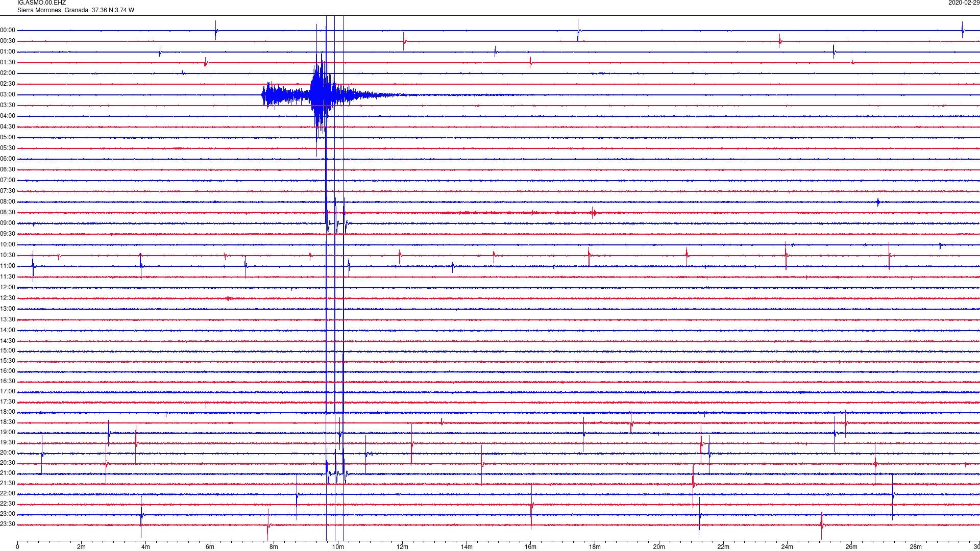Select the 08:00 trace time label
Viewport: 980px width, 551px height.
click(8, 202)
